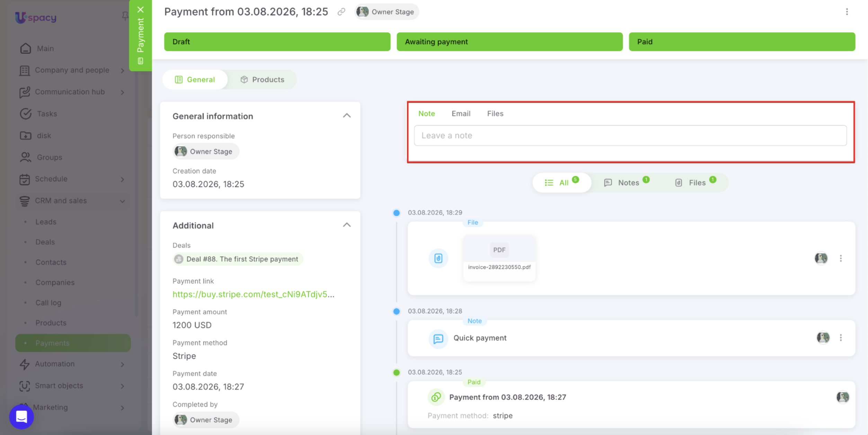
Task: Open invoice-2892230550.pdf thumbnail
Action: (x=499, y=258)
